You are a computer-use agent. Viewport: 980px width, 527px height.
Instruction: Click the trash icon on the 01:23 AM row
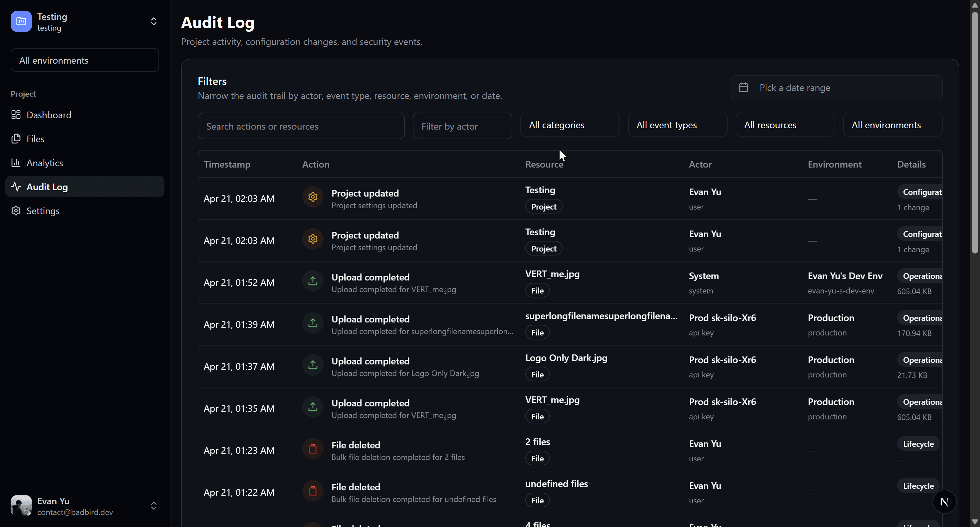(313, 449)
